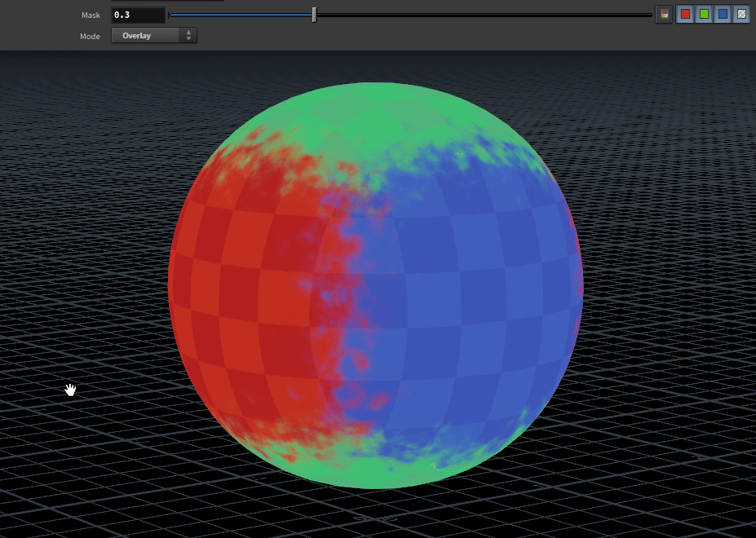Toggle the blue channel mask button
756x538 pixels.
pyautogui.click(x=723, y=15)
